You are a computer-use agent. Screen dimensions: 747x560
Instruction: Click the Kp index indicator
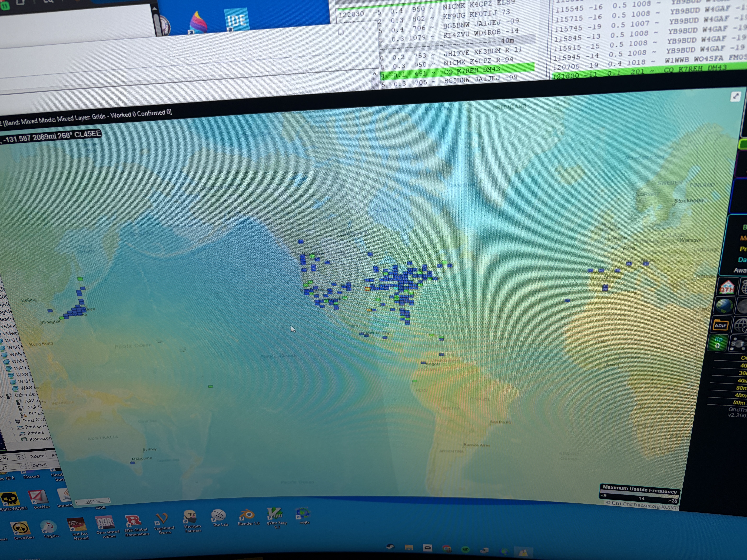click(x=718, y=342)
